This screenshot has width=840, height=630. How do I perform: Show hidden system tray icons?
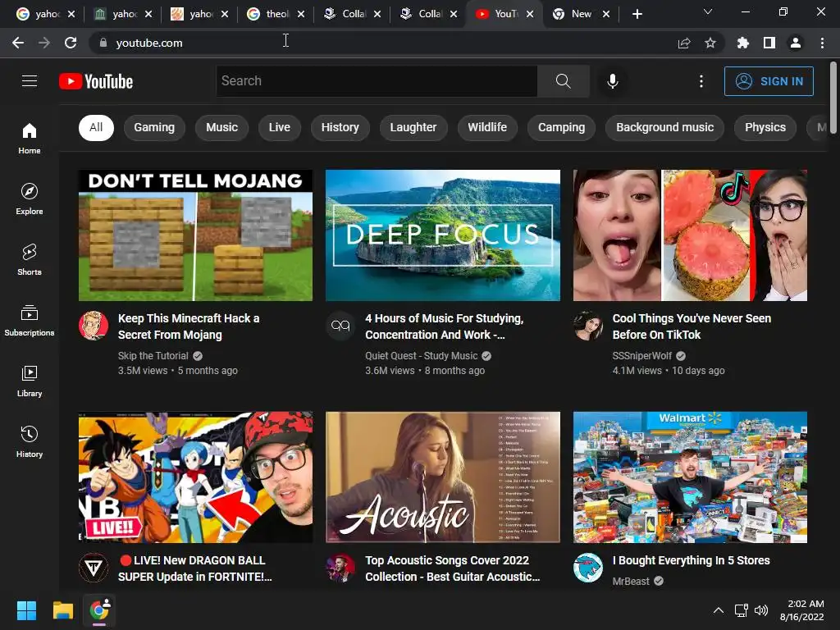click(719, 610)
